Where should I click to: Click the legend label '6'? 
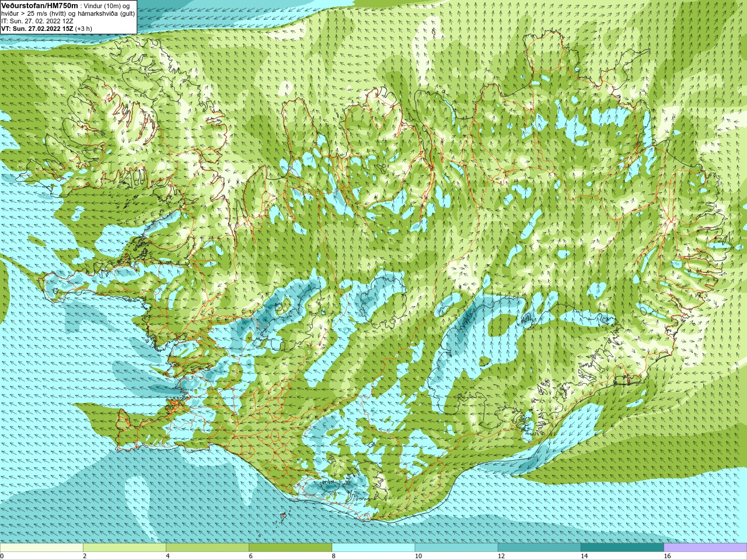click(250, 556)
